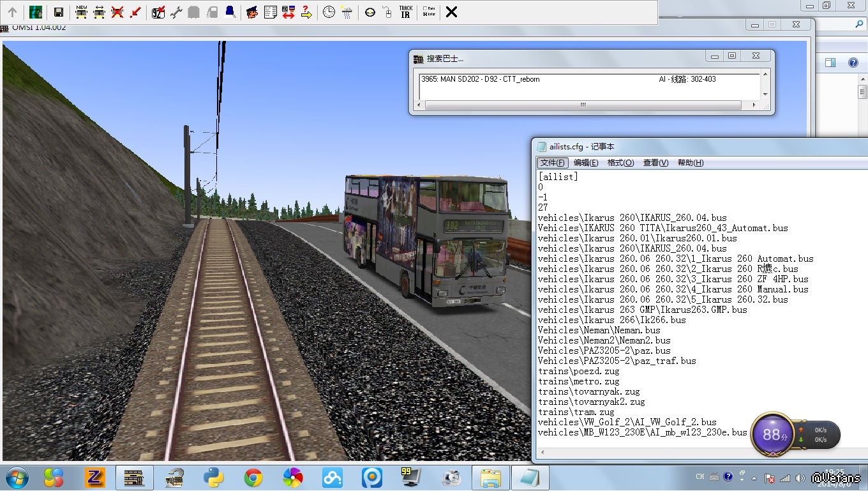Viewport: 868px width, 491px height.
Task: Open repair options with the wrench icon
Action: click(176, 12)
